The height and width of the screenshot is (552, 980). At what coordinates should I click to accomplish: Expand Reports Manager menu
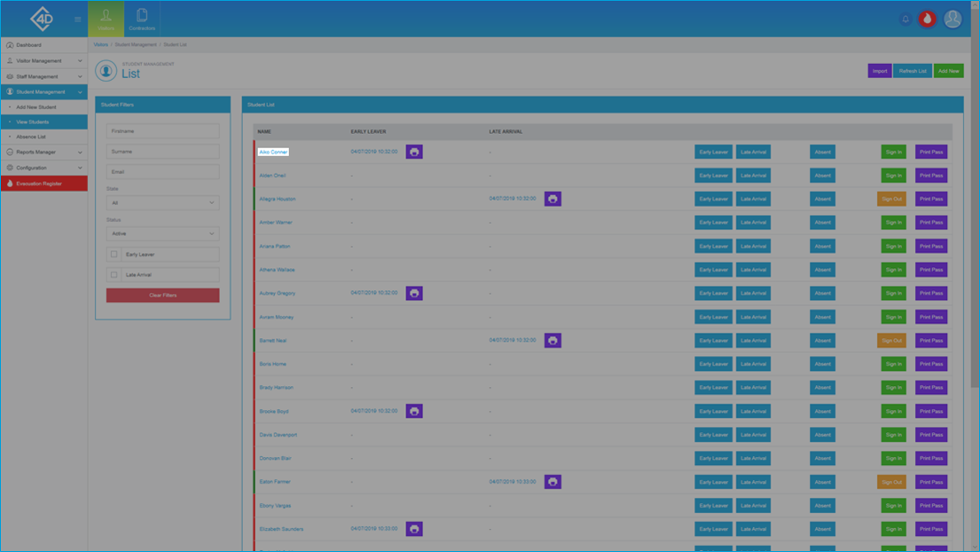[x=43, y=152]
